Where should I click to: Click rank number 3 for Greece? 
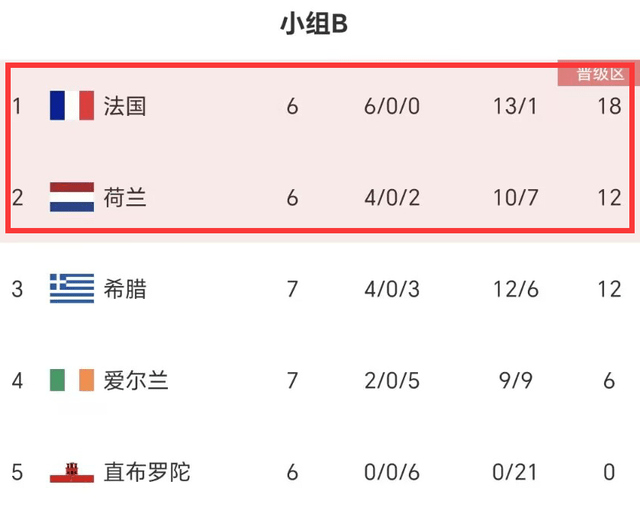[17, 289]
